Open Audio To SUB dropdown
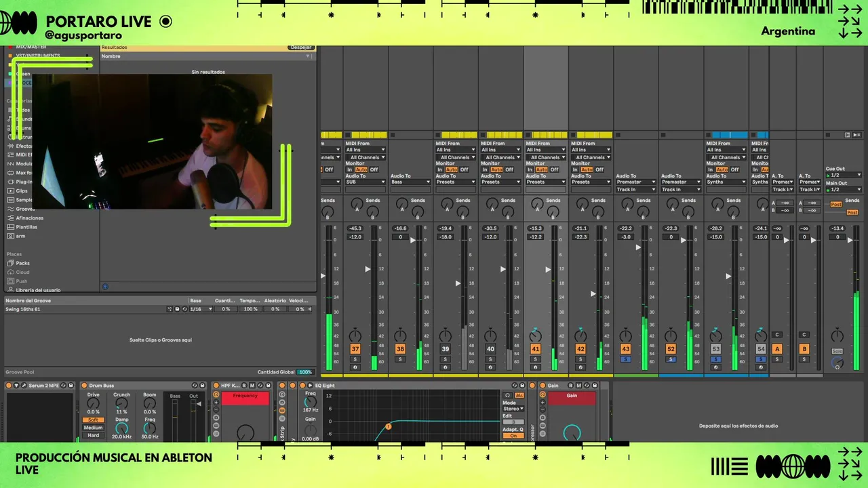Viewport: 868px width, 488px height. [x=365, y=182]
